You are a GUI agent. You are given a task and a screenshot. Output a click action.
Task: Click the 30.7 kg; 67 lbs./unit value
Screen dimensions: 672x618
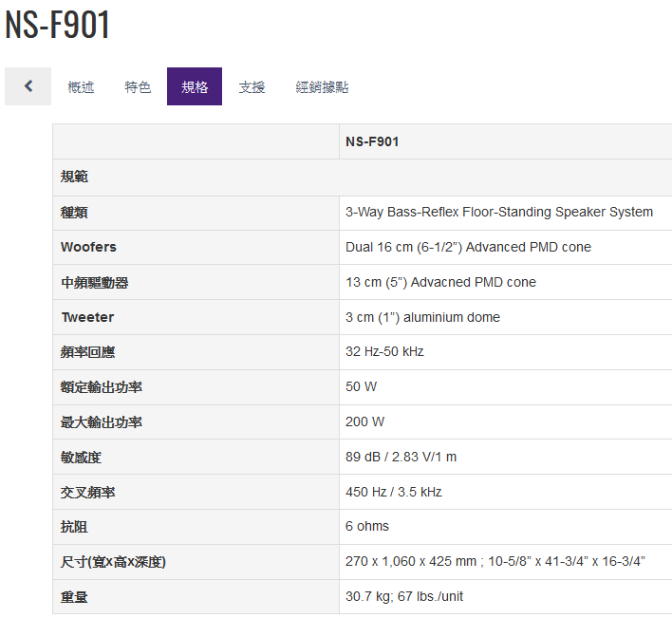point(404,597)
